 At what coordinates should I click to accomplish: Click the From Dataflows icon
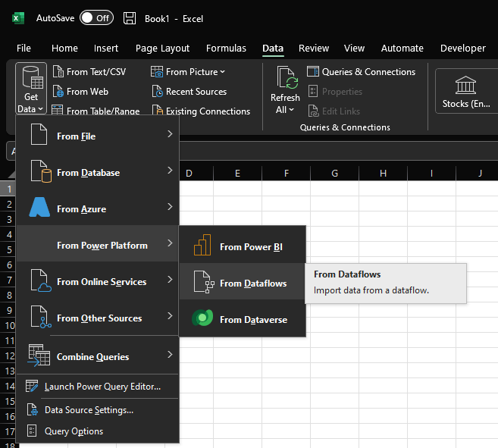(204, 282)
